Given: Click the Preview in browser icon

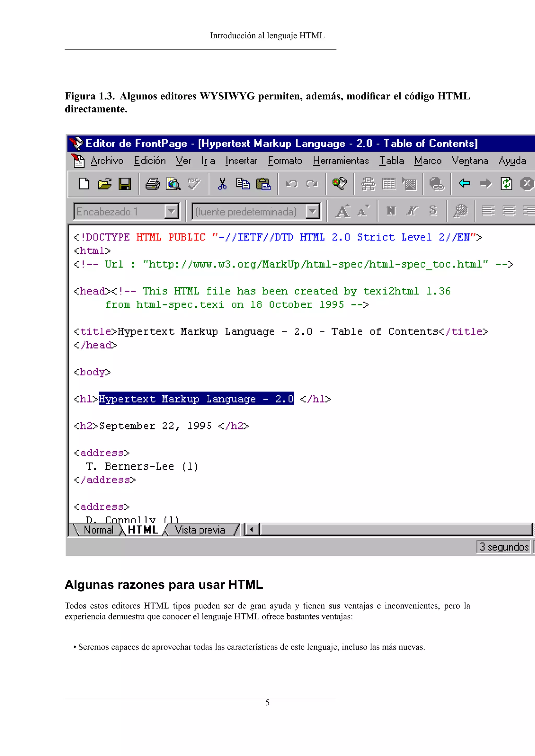Looking at the screenshot, I should click(173, 184).
